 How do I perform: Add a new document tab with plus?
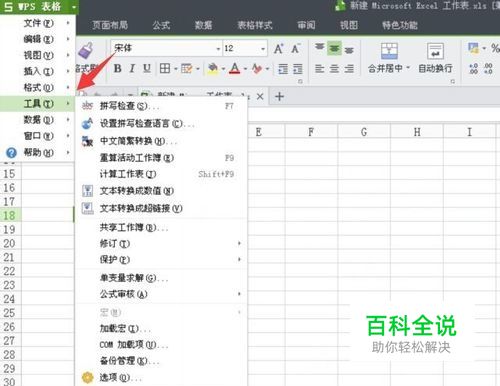click(x=279, y=97)
